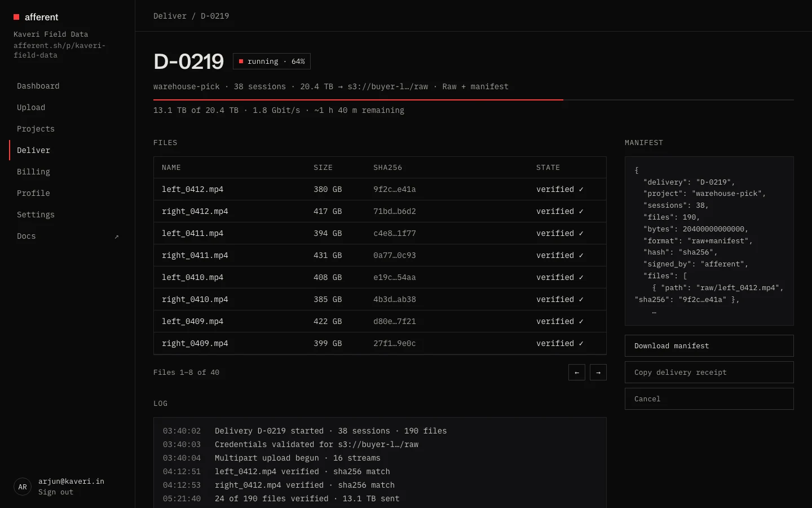Screen dimensions: 812x508
Task: Open Billing in the sidebar
Action: coord(68,172)
